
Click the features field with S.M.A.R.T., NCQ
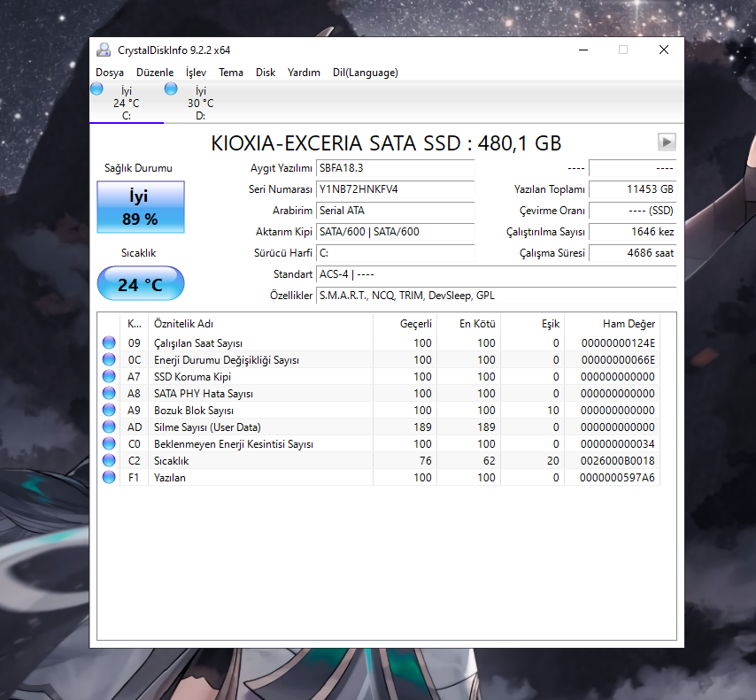click(496, 295)
